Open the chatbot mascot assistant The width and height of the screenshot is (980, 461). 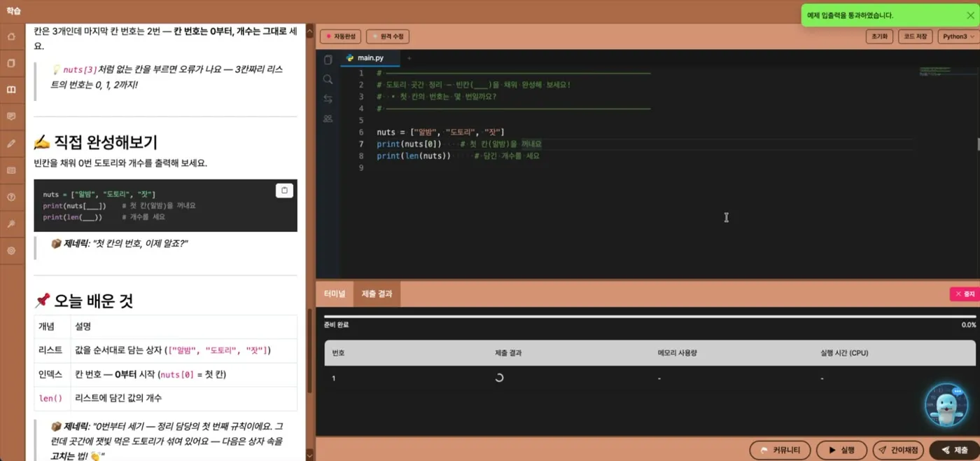click(x=946, y=405)
